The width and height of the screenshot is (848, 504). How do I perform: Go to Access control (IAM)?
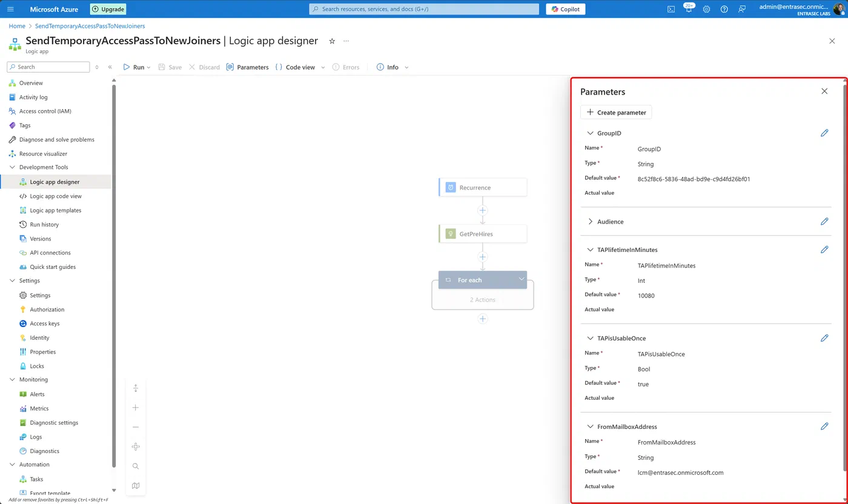tap(45, 111)
